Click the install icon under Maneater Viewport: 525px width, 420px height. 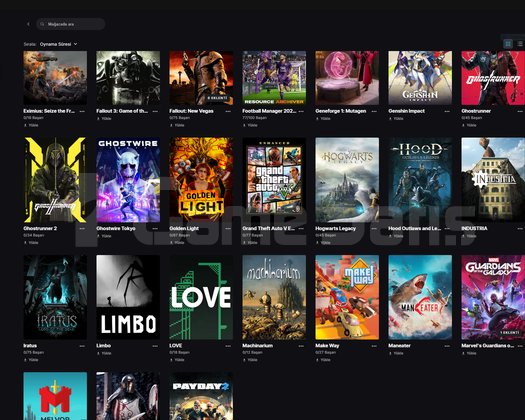[x=390, y=353]
